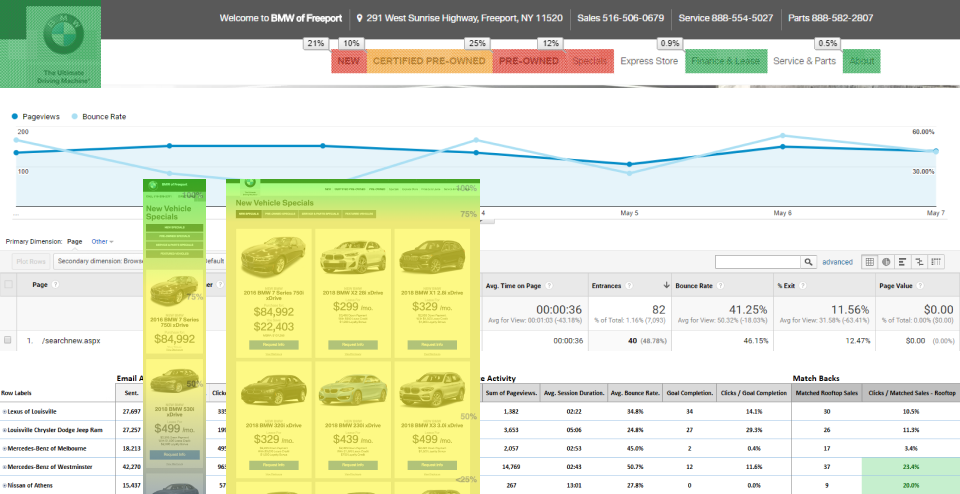Click inside the table search field

tap(758, 262)
